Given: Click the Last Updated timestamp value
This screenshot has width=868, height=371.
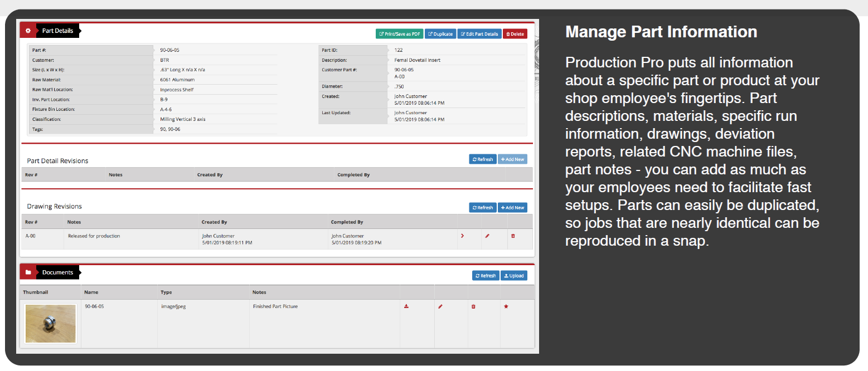Looking at the screenshot, I should click(419, 119).
